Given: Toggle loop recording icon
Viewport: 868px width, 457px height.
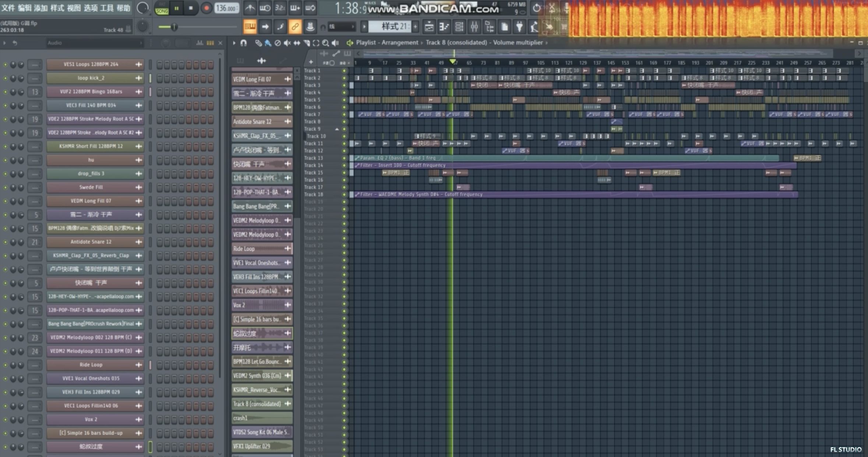Looking at the screenshot, I should point(310,8).
